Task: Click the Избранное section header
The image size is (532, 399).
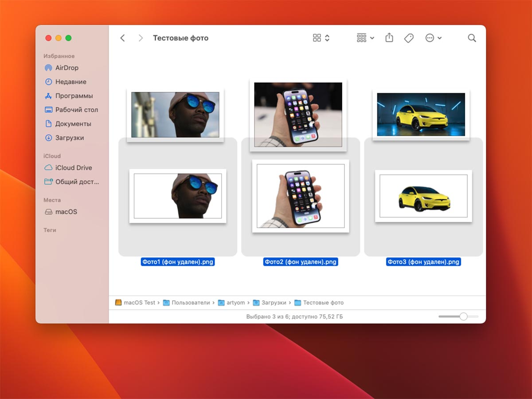Action: click(59, 56)
